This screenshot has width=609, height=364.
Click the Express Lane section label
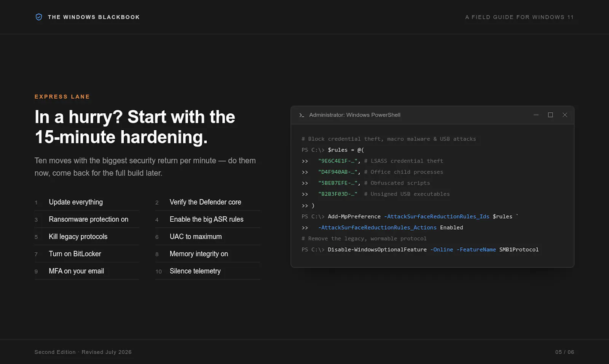click(62, 97)
